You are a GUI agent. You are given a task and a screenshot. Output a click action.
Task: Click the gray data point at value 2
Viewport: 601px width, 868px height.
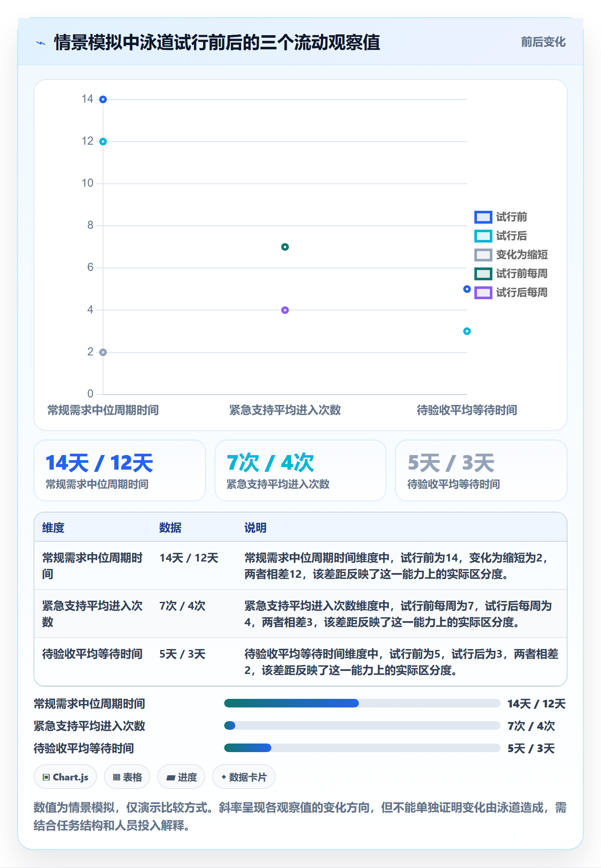click(103, 352)
